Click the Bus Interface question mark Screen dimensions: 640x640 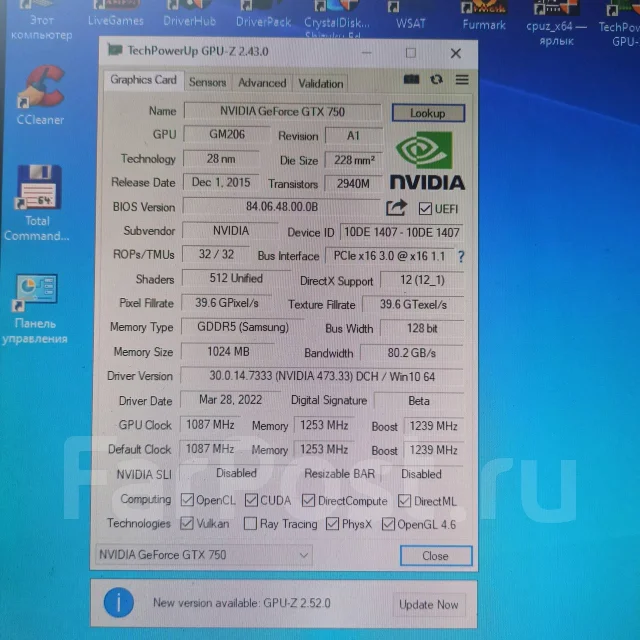[461, 256]
